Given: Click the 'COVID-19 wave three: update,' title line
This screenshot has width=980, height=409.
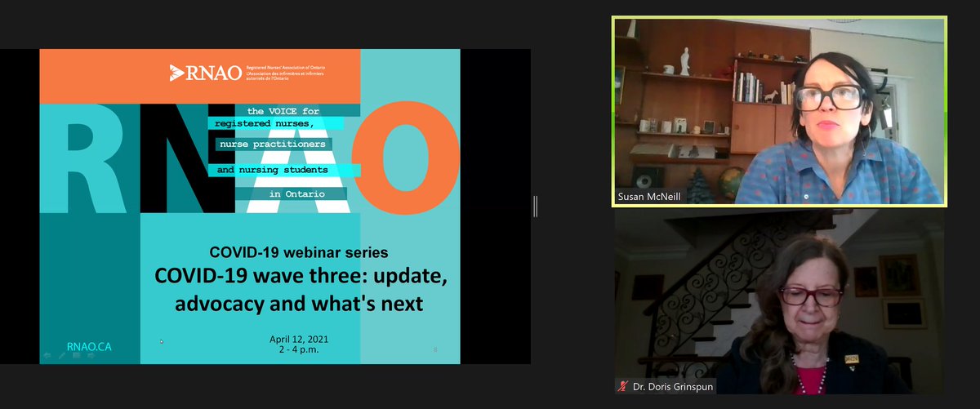Looking at the screenshot, I should click(x=301, y=277).
